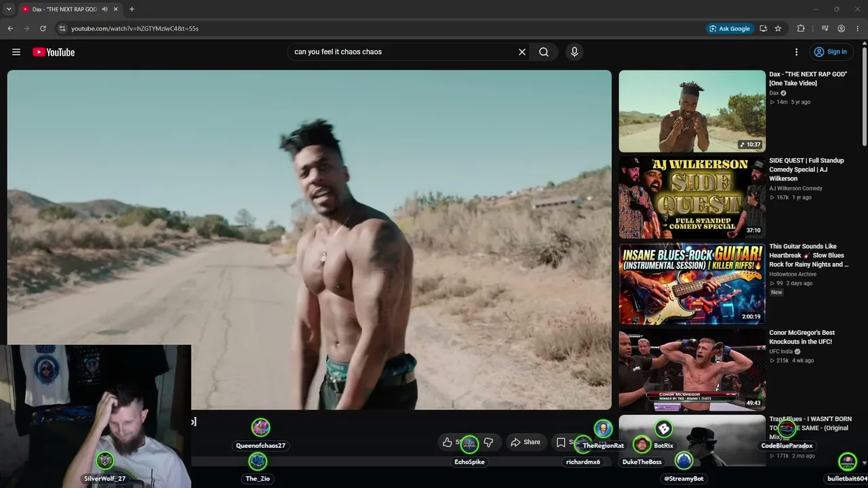
Task: Click the TheRegionRat viewer avatar
Action: coord(603,428)
